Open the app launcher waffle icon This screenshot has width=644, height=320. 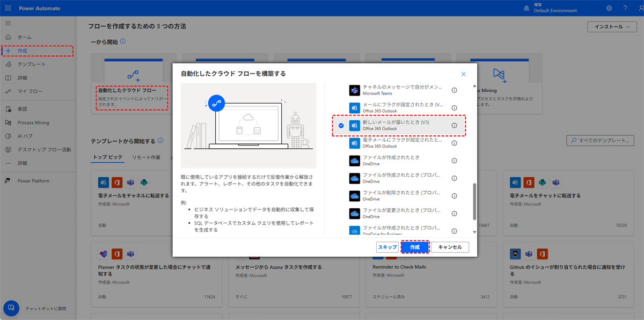tap(8, 9)
